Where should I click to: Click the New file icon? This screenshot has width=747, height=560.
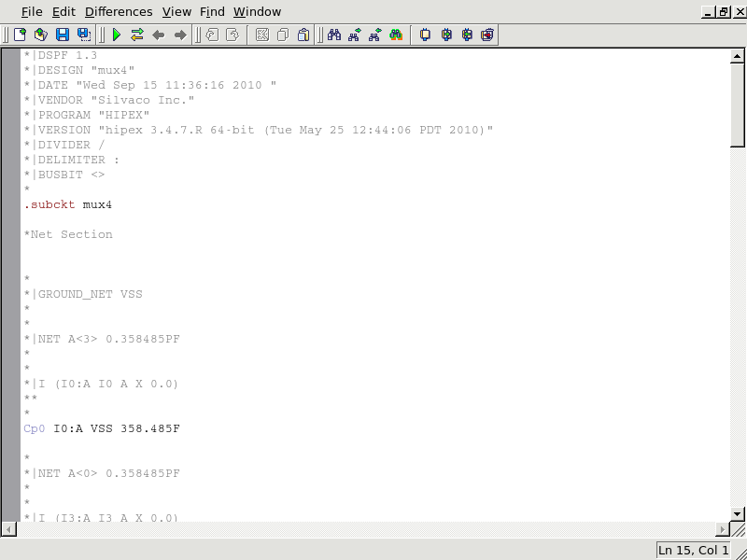[x=20, y=35]
